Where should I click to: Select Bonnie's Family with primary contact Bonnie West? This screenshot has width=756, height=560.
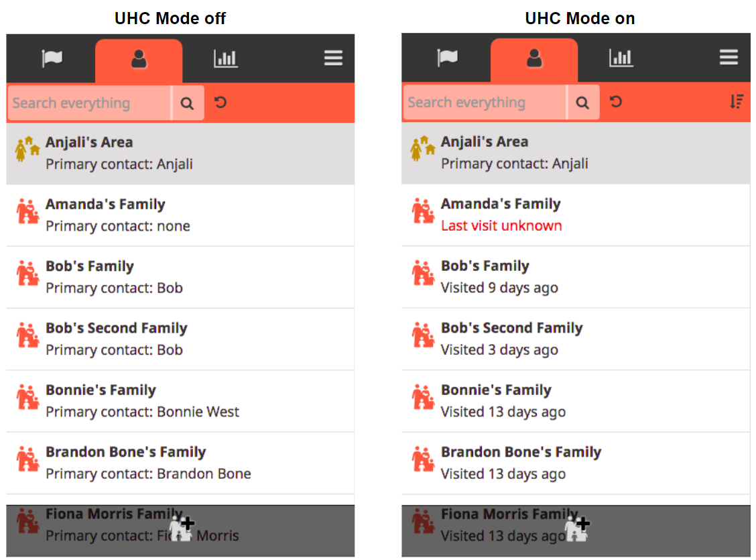coord(180,401)
